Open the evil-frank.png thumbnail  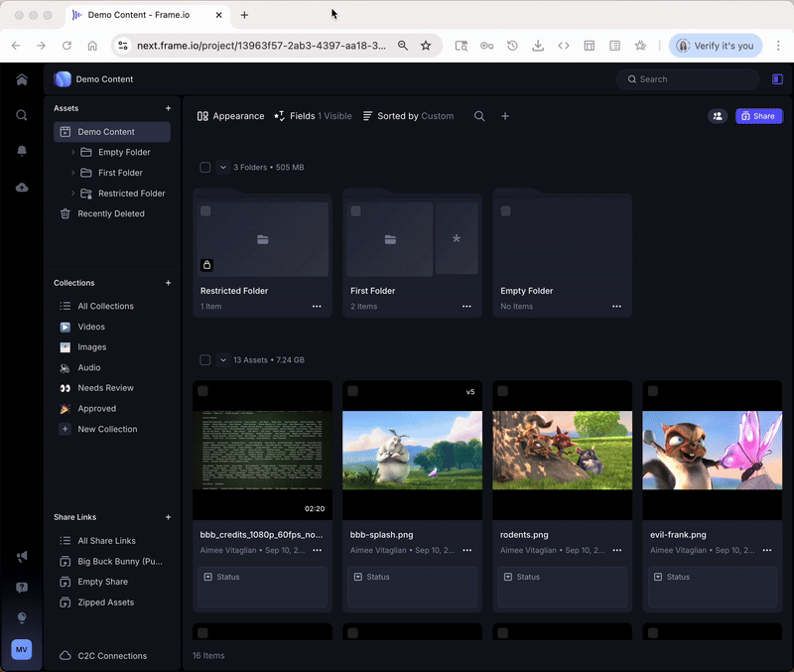click(712, 450)
